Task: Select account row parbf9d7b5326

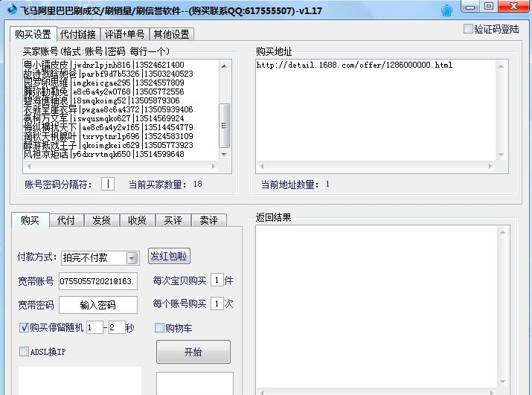Action: [109, 74]
